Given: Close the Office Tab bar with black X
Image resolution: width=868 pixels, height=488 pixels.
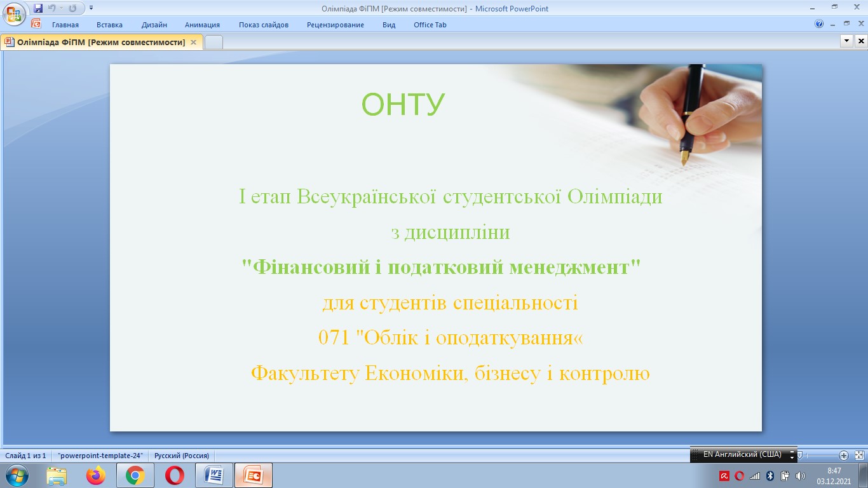Looking at the screenshot, I should (861, 41).
